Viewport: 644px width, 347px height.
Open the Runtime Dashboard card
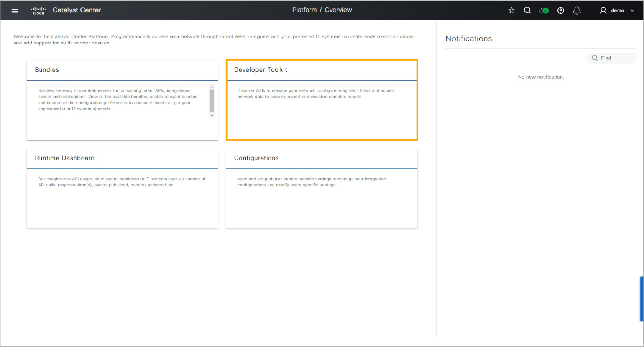[x=122, y=188]
